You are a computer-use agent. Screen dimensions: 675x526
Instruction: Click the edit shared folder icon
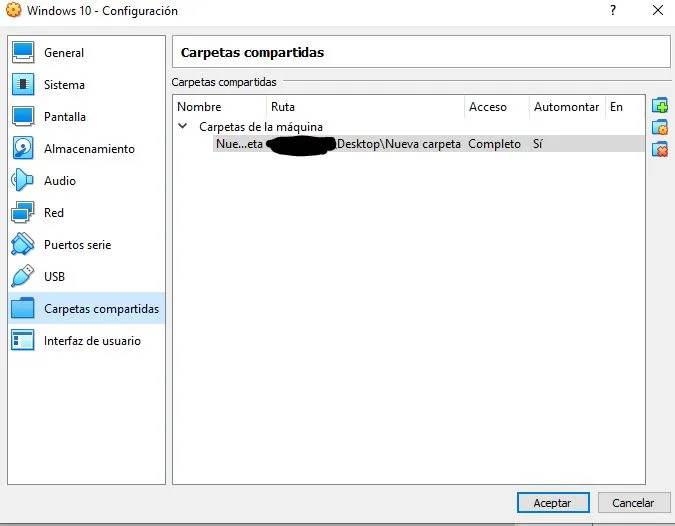tap(660, 127)
